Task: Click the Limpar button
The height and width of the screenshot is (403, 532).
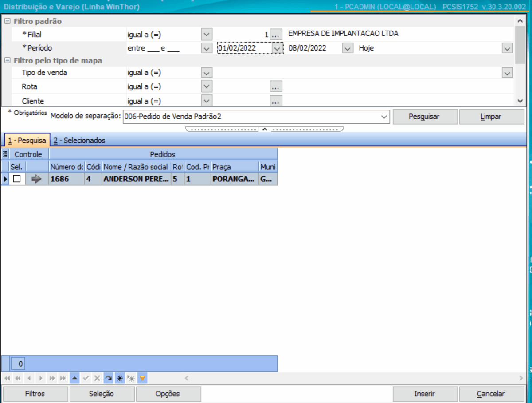Action: [x=491, y=117]
